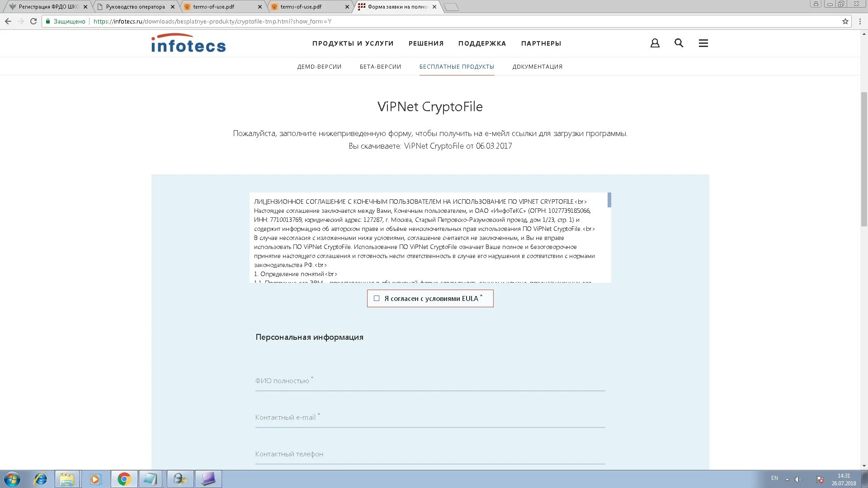Click on ПОДДЕРЖКА menu item
The width and height of the screenshot is (868, 488).
coord(482,43)
